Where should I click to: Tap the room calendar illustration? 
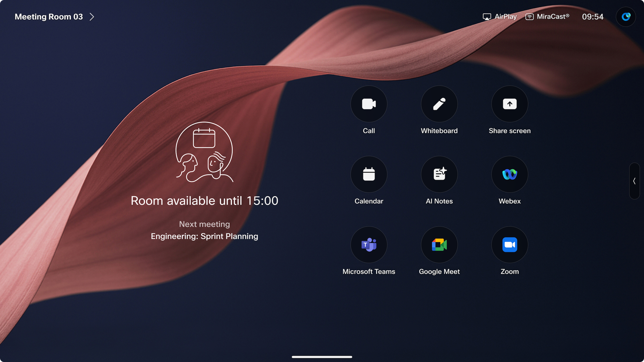(x=204, y=152)
